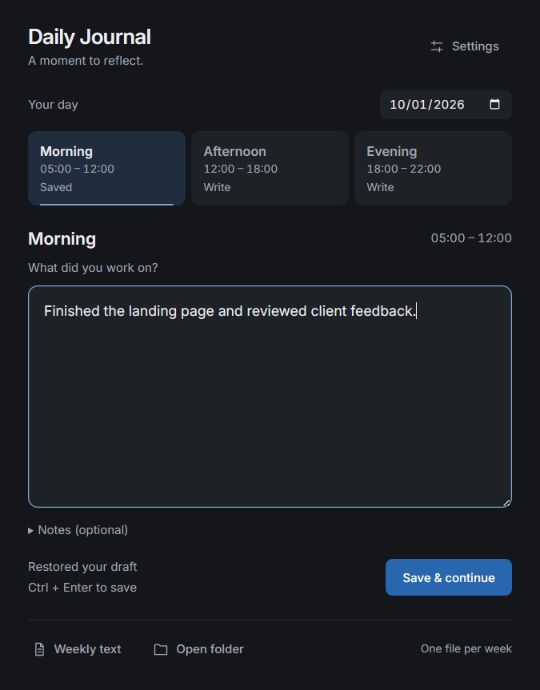Grab the text area resize handle
Viewport: 540px width, 690px height.
[x=507, y=503]
